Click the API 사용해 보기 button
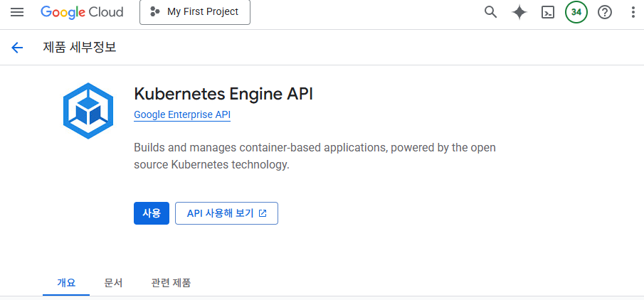This screenshot has height=300, width=644. pos(227,213)
